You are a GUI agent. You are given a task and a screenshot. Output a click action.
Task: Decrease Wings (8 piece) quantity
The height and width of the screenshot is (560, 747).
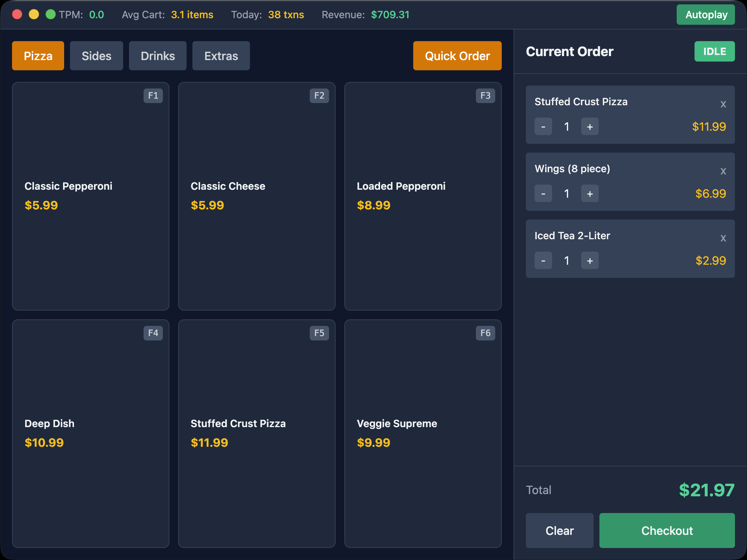coord(543,194)
